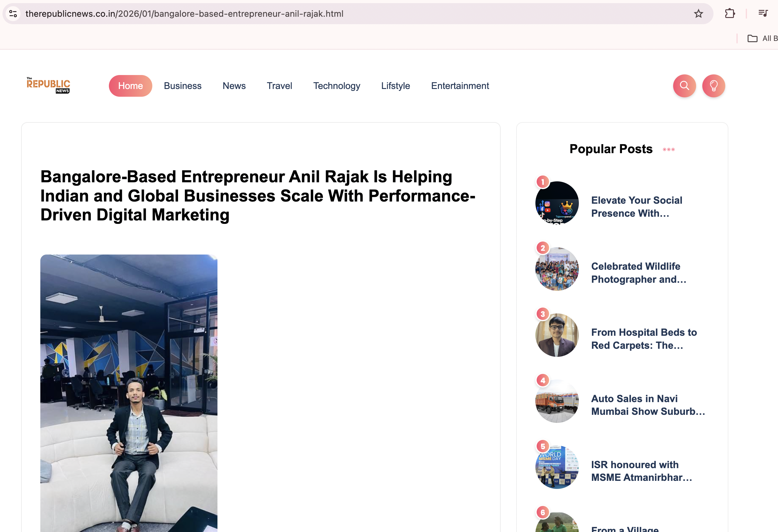Open the media control playlist icon
This screenshot has height=532, width=778.
763,13
